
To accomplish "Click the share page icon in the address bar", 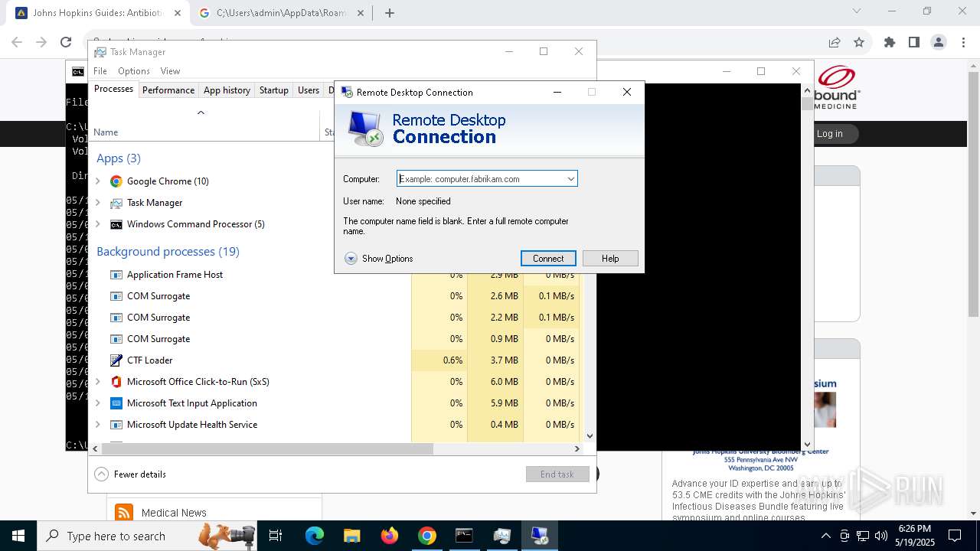I will pyautogui.click(x=835, y=43).
